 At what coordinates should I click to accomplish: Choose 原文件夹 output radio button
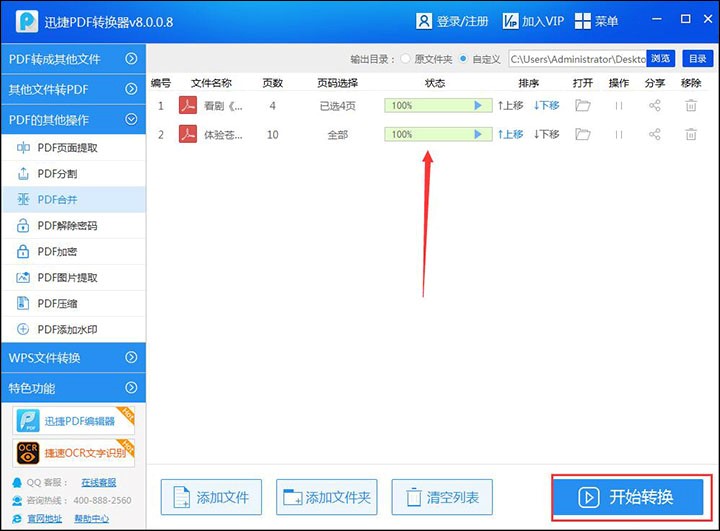click(405, 59)
